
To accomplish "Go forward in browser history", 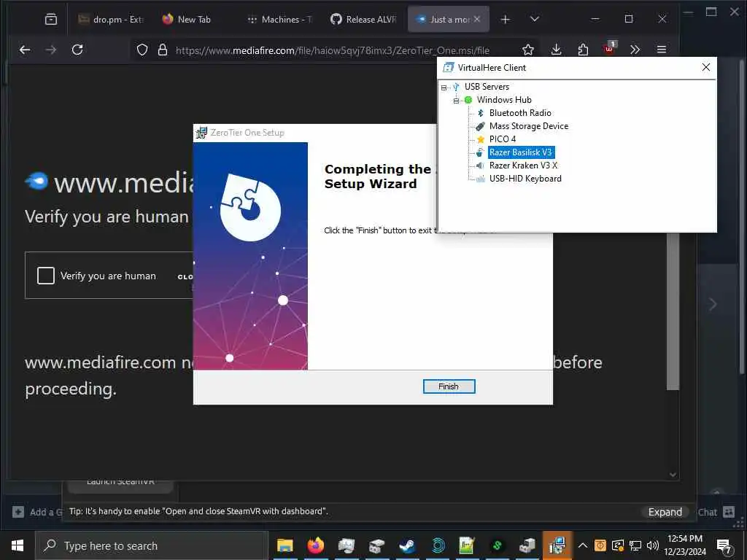I will pos(51,50).
